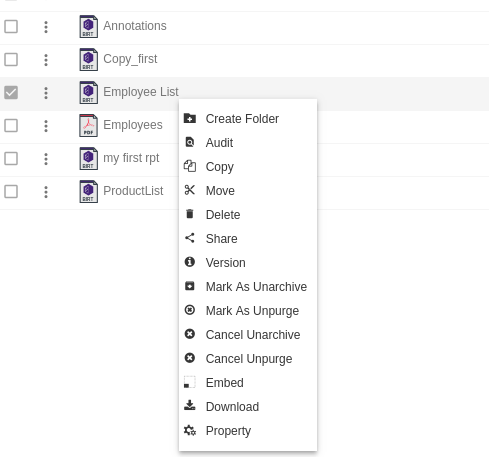Click the Download arrow icon

click(x=190, y=405)
